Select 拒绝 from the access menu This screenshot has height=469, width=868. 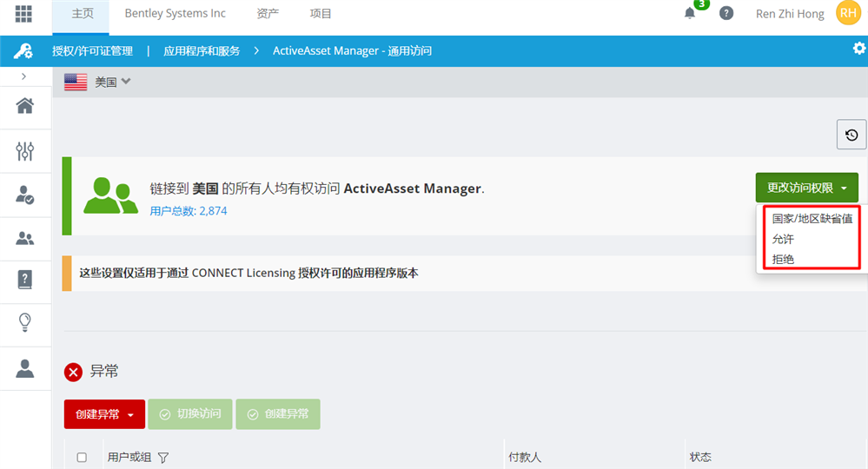tap(783, 259)
